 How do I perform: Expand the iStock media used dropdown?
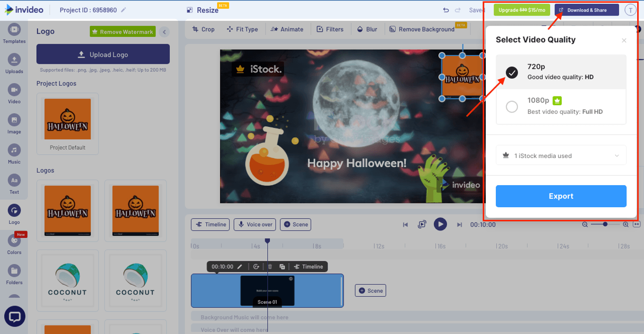(x=561, y=155)
